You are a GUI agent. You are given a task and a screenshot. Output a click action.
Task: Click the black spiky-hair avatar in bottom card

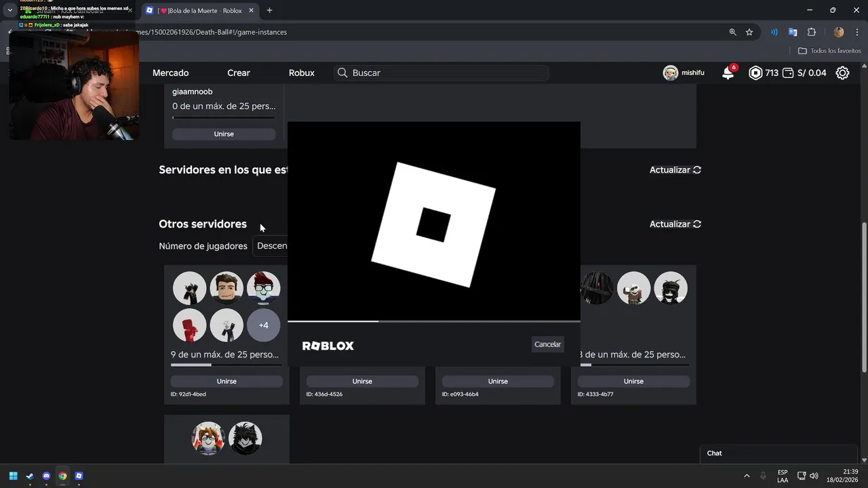click(245, 438)
